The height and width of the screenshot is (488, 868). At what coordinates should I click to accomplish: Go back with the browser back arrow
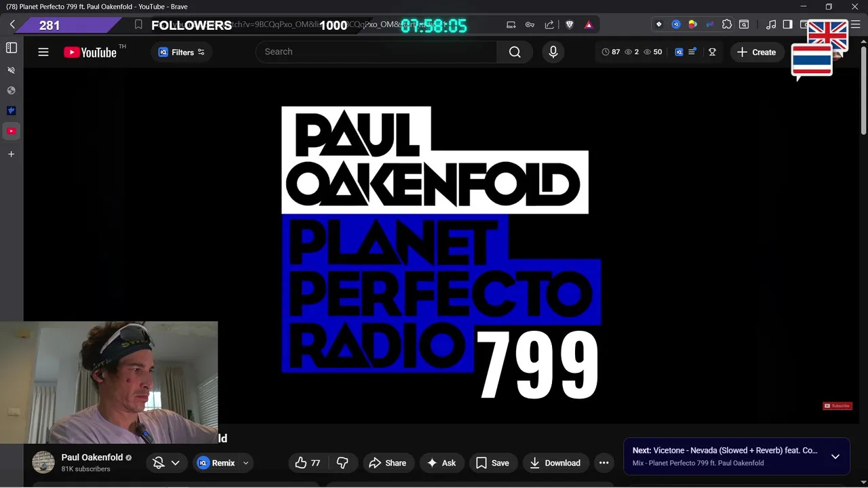coord(12,24)
